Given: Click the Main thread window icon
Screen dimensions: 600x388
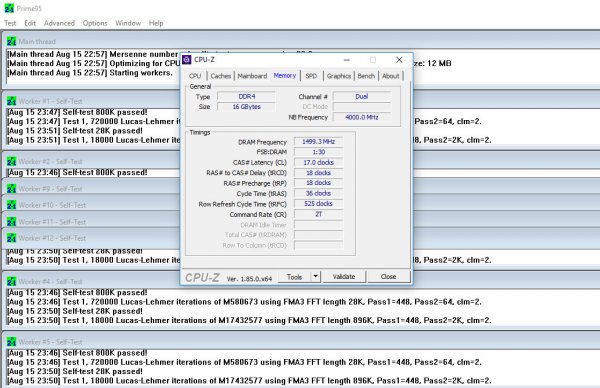Looking at the screenshot, I should click(x=11, y=41).
